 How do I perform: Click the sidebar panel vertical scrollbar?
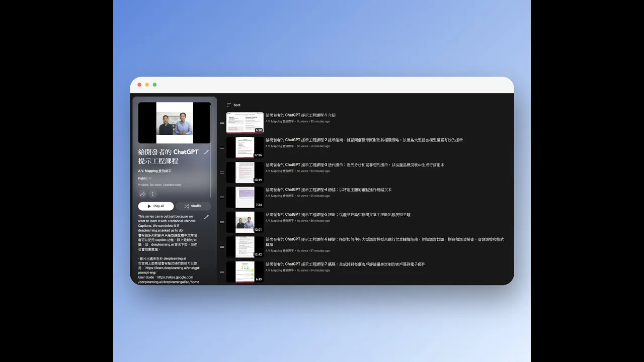(211, 151)
